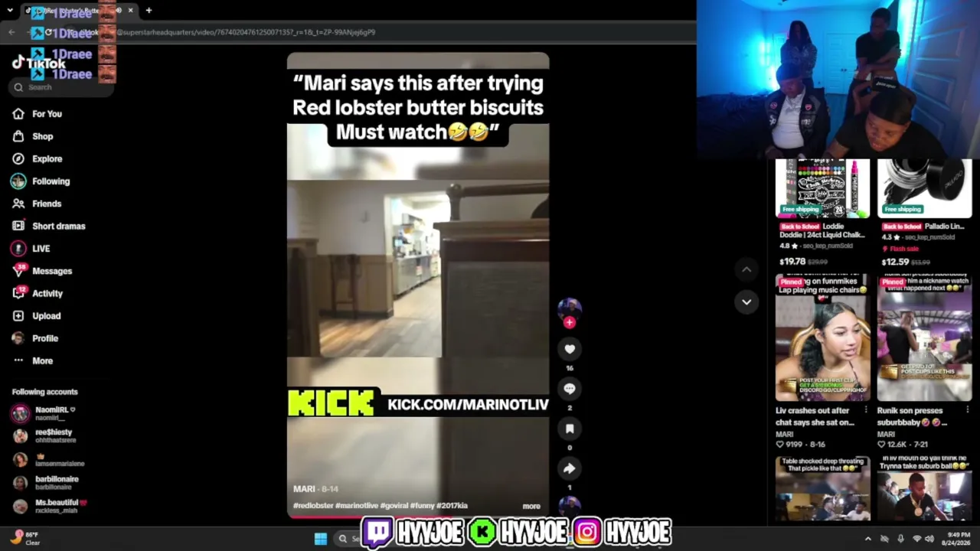Open the Wi-Fi network icon

tap(916, 539)
